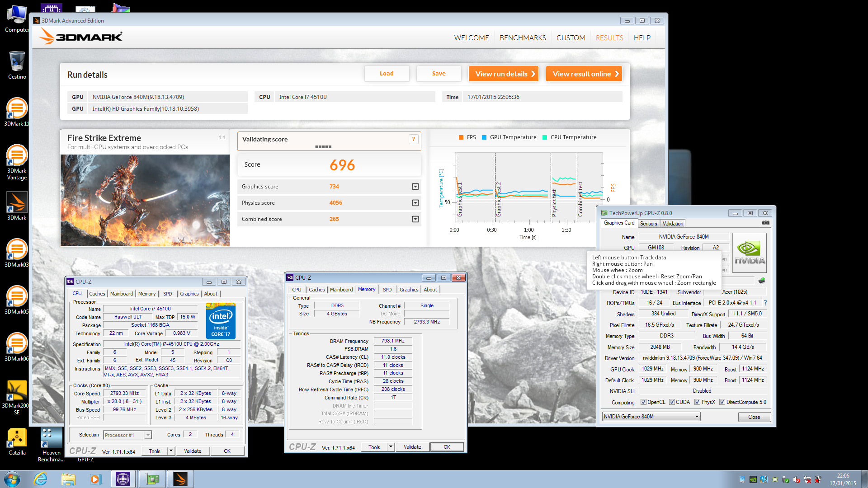The image size is (868, 488).
Task: Open the CUSTOM tab in 3DMark
Action: [x=571, y=38]
